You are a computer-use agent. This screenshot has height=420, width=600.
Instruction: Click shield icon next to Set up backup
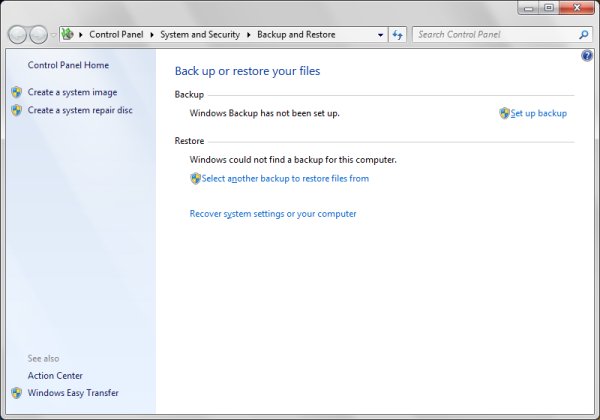click(x=504, y=113)
